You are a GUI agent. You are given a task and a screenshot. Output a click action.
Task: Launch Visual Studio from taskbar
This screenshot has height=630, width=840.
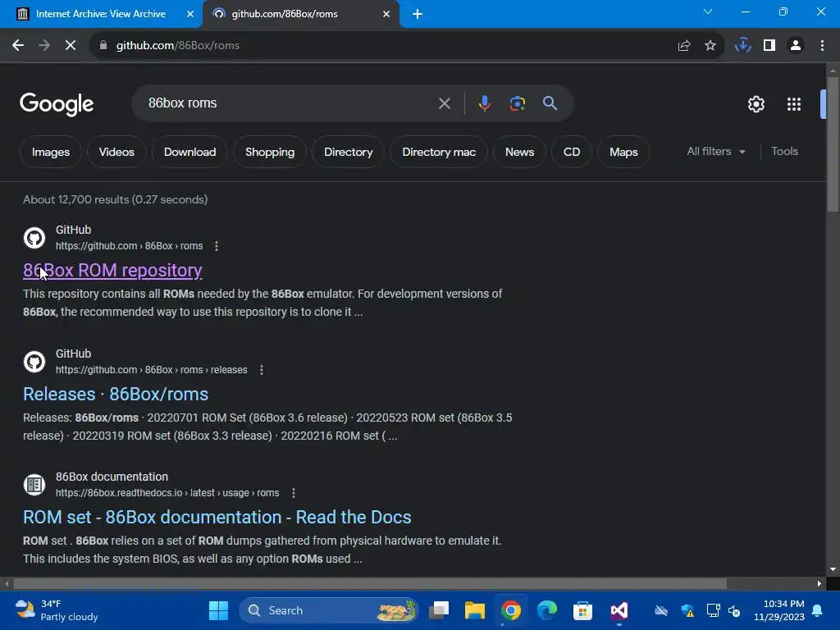coord(619,610)
